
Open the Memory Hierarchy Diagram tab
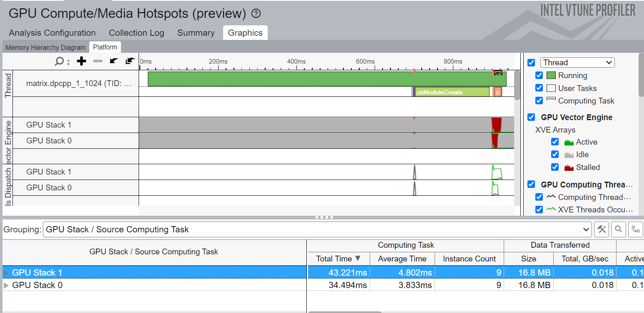pos(45,47)
